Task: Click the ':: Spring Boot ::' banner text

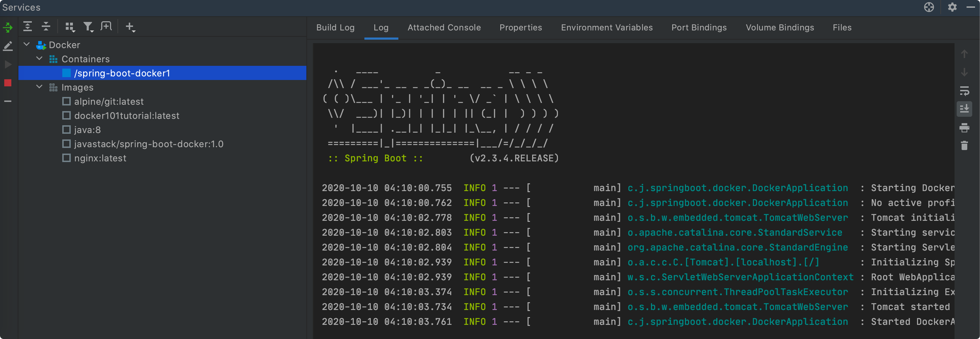Action: [375, 158]
